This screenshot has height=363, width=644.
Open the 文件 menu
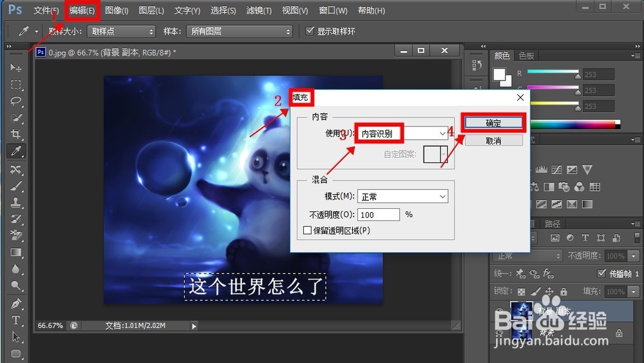point(46,11)
